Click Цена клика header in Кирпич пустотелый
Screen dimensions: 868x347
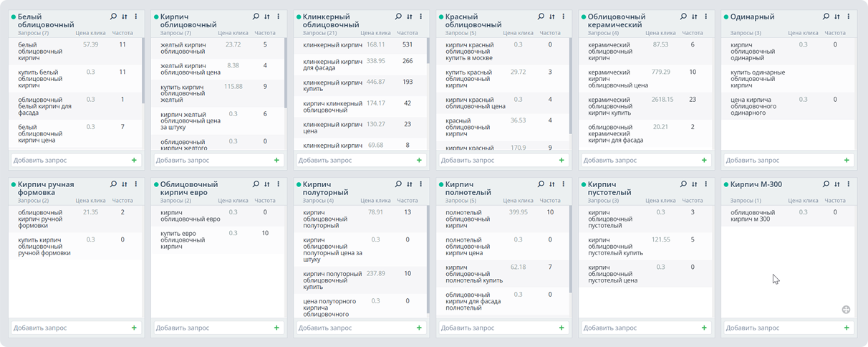660,201
